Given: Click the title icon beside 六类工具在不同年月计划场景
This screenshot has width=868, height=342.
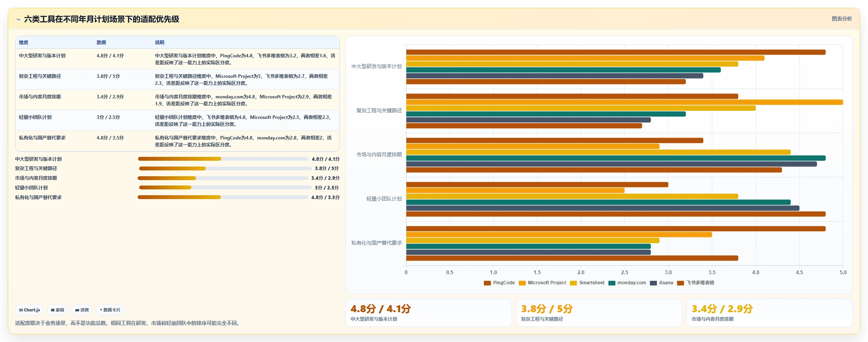Looking at the screenshot, I should pyautogui.click(x=18, y=19).
